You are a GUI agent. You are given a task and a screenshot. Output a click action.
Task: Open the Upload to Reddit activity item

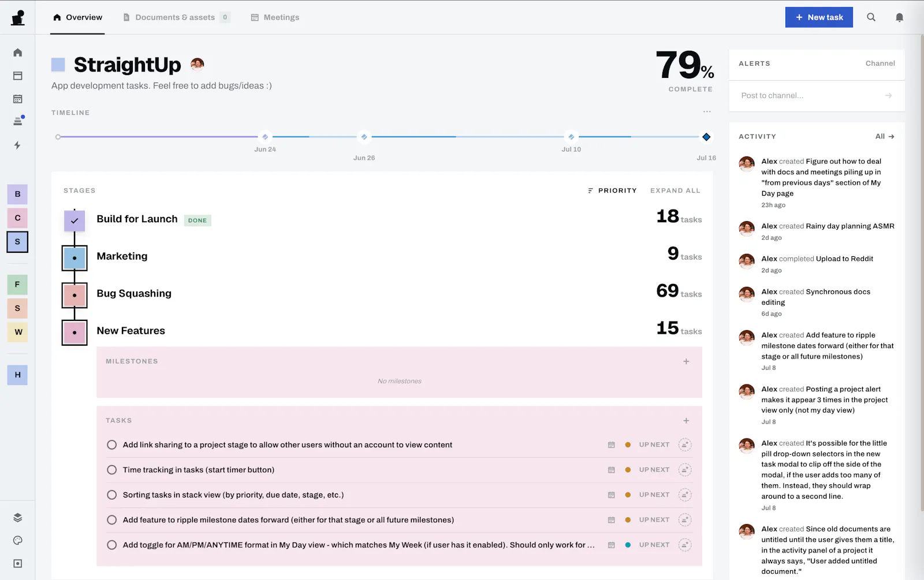tap(817, 264)
